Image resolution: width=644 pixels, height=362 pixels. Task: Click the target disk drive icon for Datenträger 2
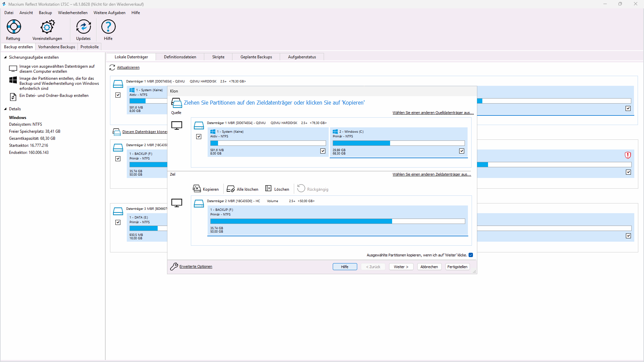click(199, 204)
